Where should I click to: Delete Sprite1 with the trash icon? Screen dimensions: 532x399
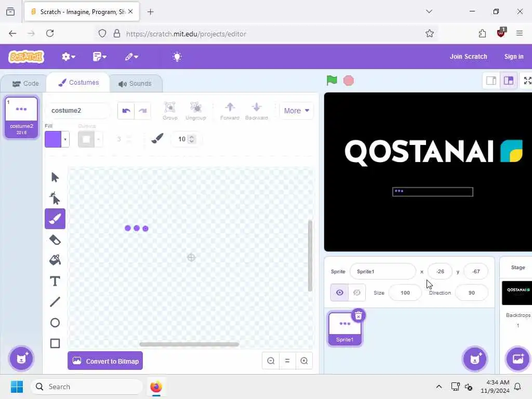(358, 316)
